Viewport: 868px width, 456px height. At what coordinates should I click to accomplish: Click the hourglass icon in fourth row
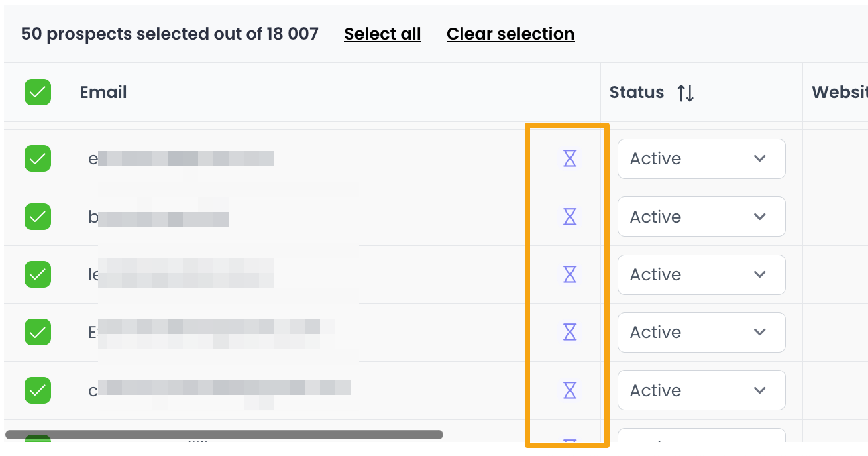click(x=570, y=332)
